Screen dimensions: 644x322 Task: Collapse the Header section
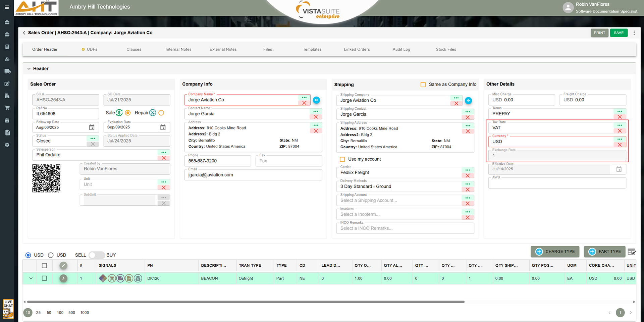click(x=29, y=69)
